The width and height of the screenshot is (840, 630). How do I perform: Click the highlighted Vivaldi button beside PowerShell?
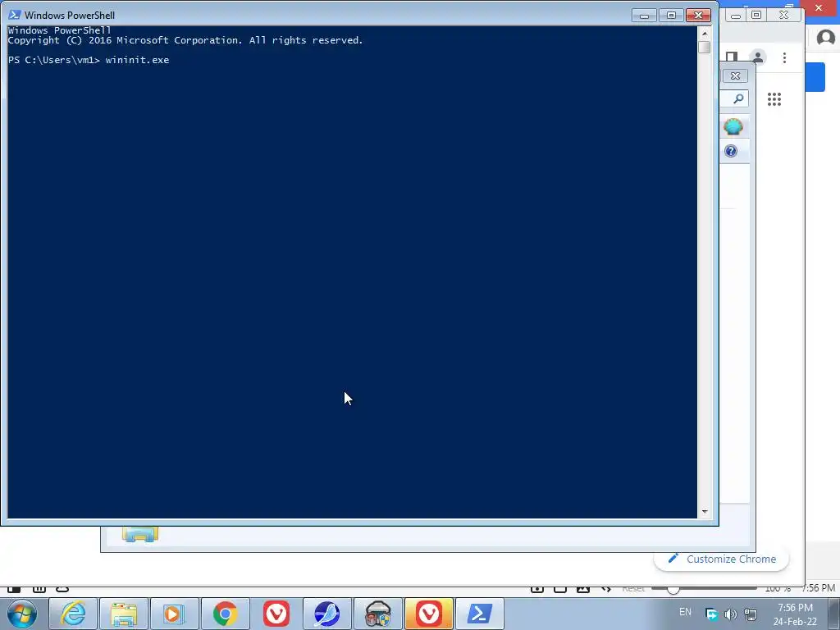428,614
